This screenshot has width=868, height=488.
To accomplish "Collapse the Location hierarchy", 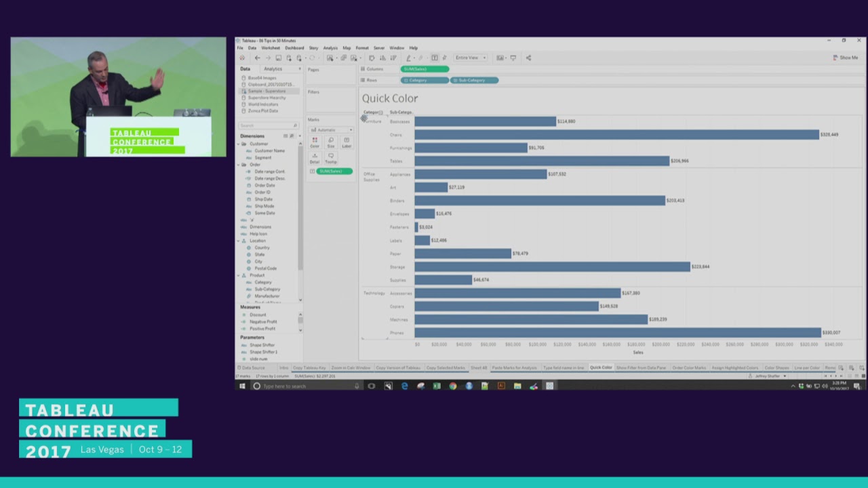I will tap(239, 241).
